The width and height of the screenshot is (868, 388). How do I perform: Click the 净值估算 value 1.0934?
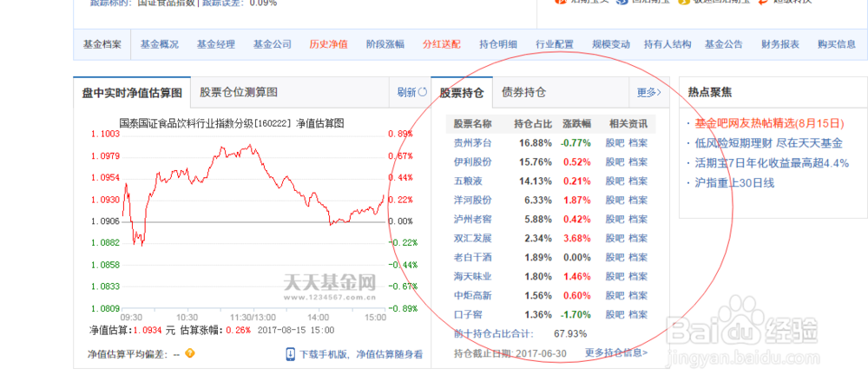tap(148, 330)
